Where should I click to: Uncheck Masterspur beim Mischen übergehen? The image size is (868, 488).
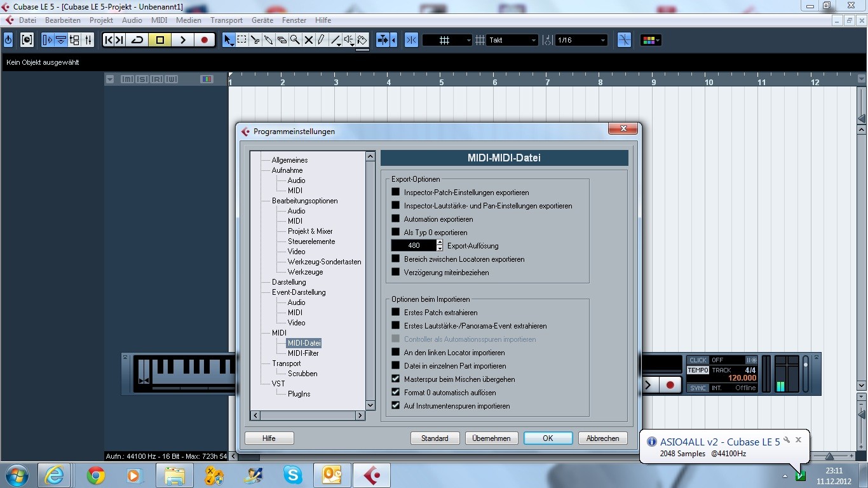(396, 379)
